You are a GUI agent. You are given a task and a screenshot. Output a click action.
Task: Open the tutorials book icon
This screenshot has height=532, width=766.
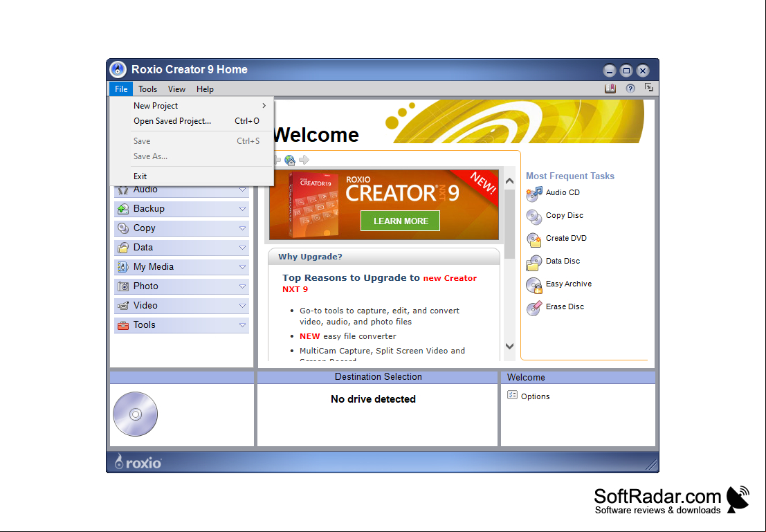610,89
